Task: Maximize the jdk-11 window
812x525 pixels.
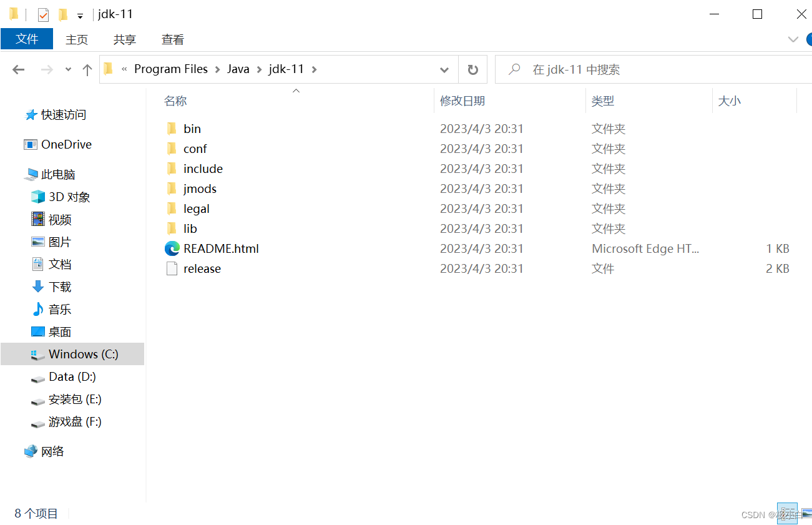Action: (757, 14)
